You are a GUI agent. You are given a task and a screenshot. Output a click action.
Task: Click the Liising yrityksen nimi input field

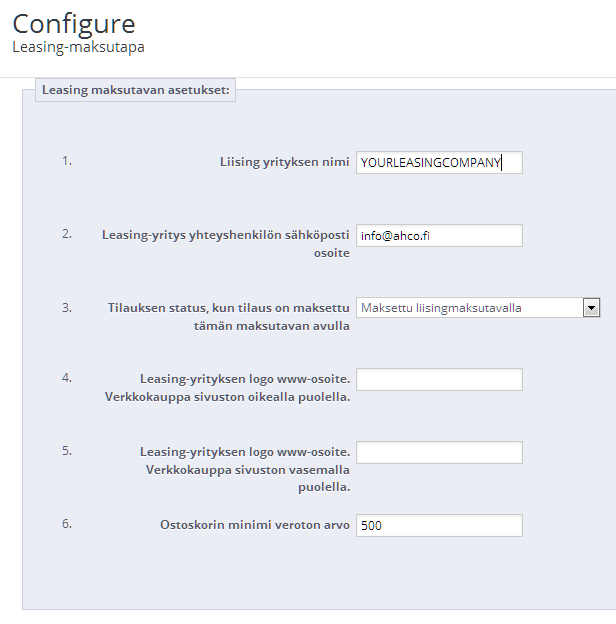pyautogui.click(x=438, y=163)
